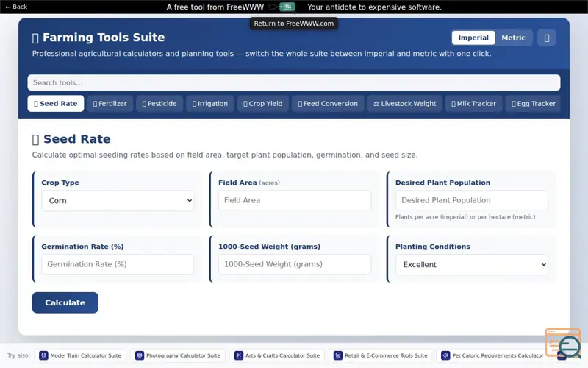588x368 pixels.
Task: Click the green FREE logo icon
Action: [x=287, y=7]
